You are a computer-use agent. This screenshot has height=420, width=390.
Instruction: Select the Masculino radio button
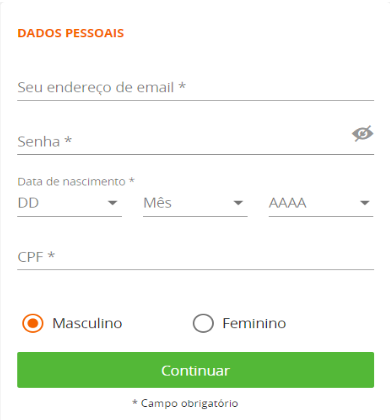(x=33, y=323)
